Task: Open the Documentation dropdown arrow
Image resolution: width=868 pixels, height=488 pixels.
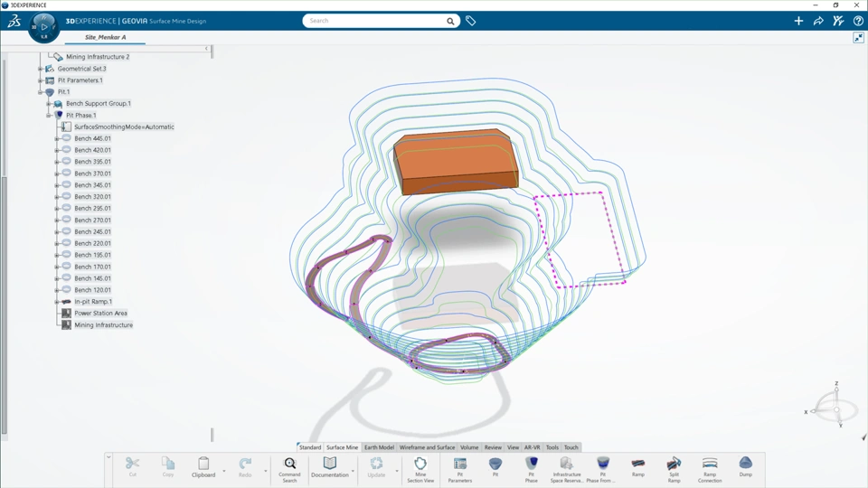Action: click(354, 472)
